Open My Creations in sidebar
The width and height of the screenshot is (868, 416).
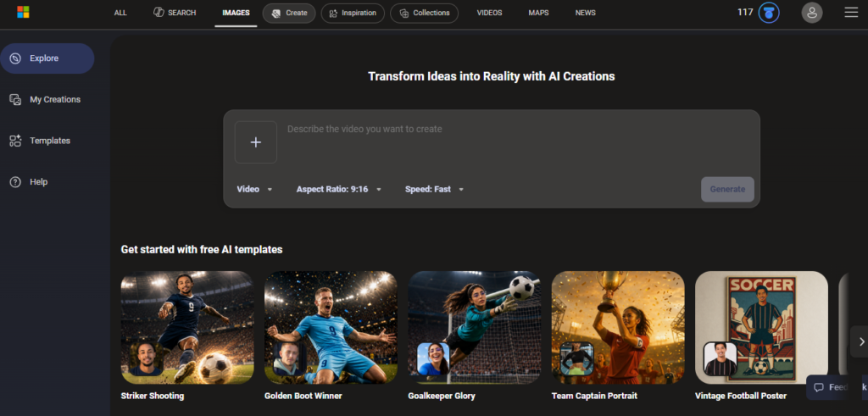click(x=47, y=100)
